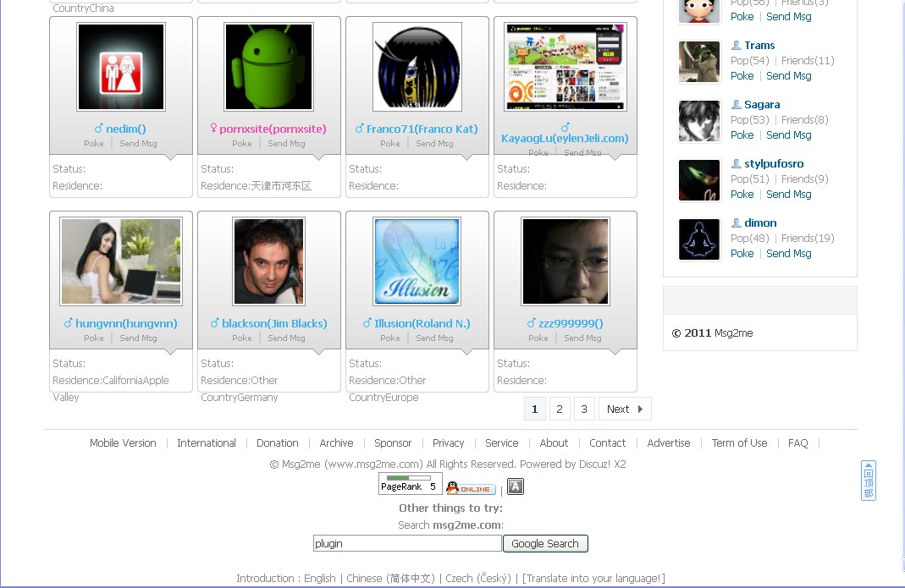Open stylpufosro's sidebar avatar
905x588 pixels.
699,180
